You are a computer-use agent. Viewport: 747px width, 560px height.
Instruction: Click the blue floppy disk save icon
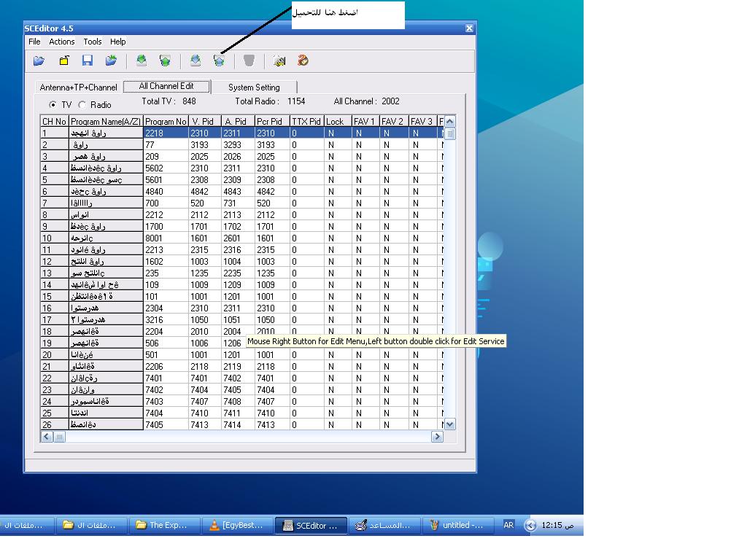pos(88,61)
